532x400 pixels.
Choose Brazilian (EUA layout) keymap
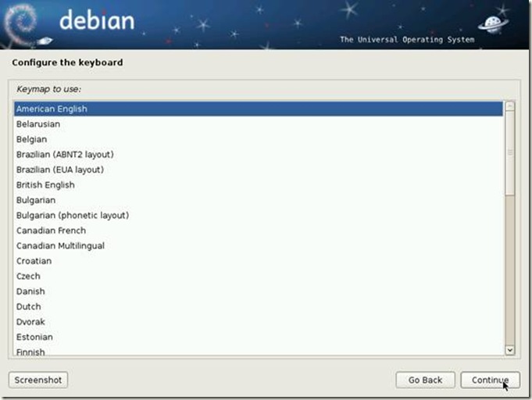pyautogui.click(x=259, y=170)
